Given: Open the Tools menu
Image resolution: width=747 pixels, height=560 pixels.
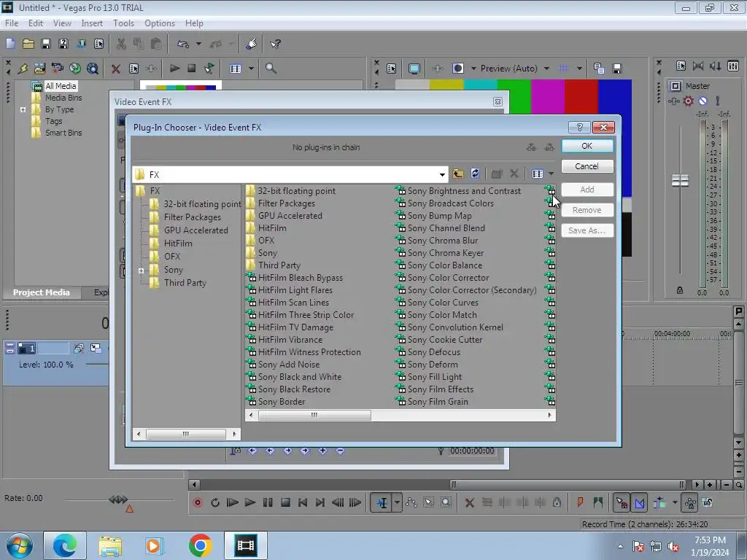Looking at the screenshot, I should [123, 23].
